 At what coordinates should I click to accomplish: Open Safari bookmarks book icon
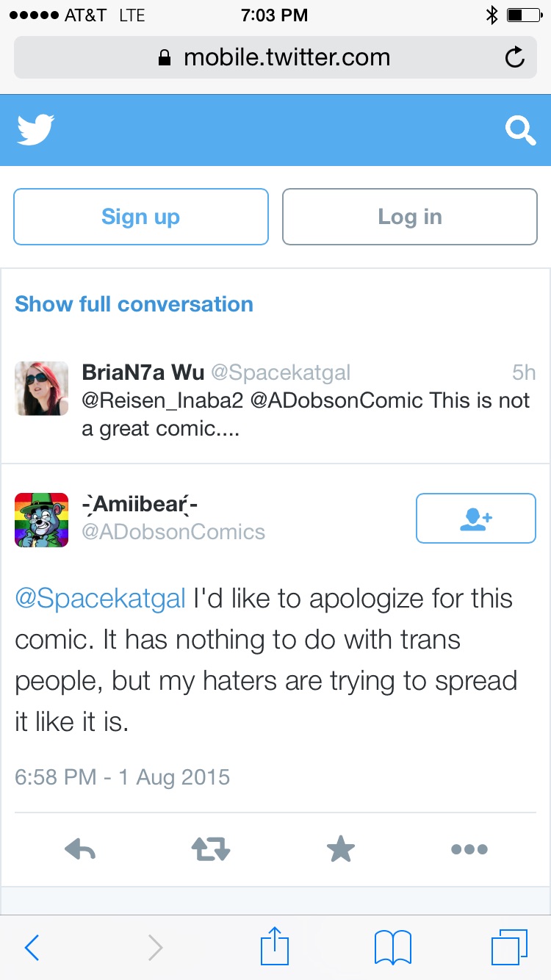[x=393, y=947]
